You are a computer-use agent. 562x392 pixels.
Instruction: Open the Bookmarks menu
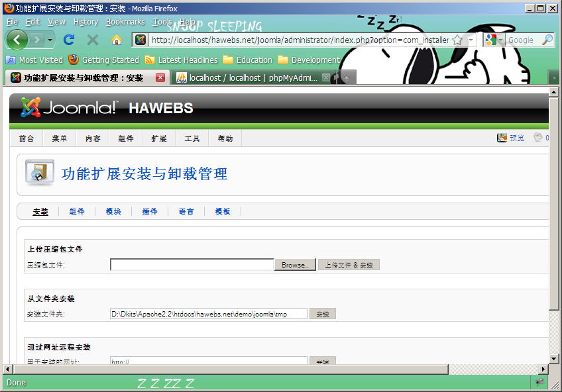click(x=125, y=22)
